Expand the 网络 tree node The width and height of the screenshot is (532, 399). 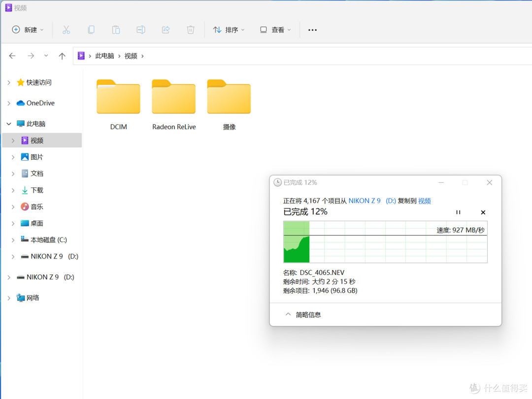pyautogui.click(x=9, y=298)
